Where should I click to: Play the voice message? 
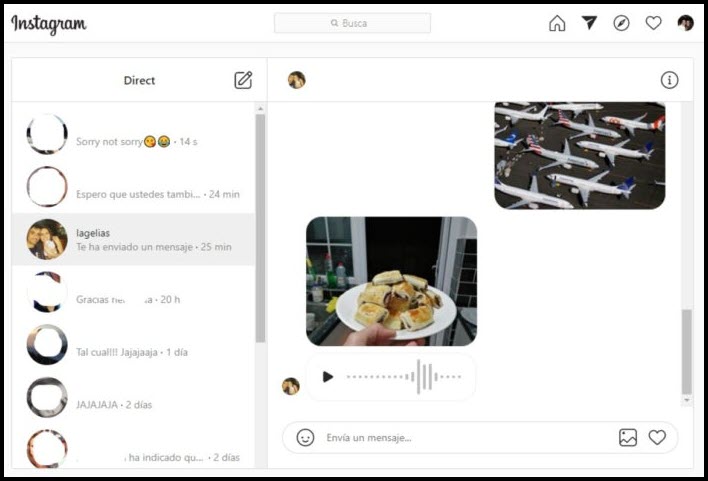pyautogui.click(x=328, y=377)
